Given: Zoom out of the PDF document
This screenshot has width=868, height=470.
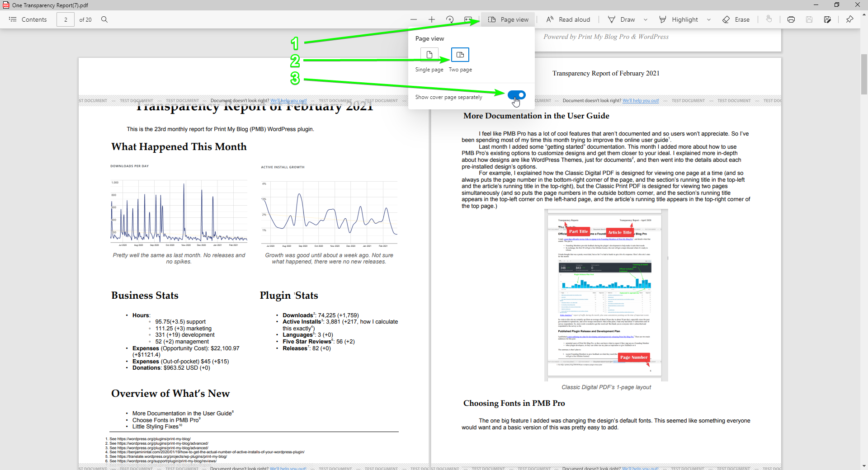Looking at the screenshot, I should pyautogui.click(x=414, y=19).
